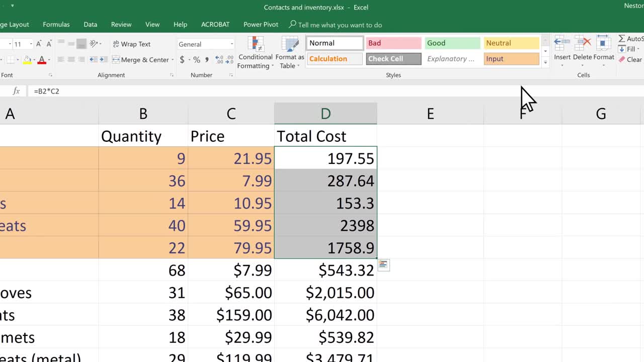
Task: Expand the cell styles gallery More arrow
Action: pyautogui.click(x=545, y=62)
